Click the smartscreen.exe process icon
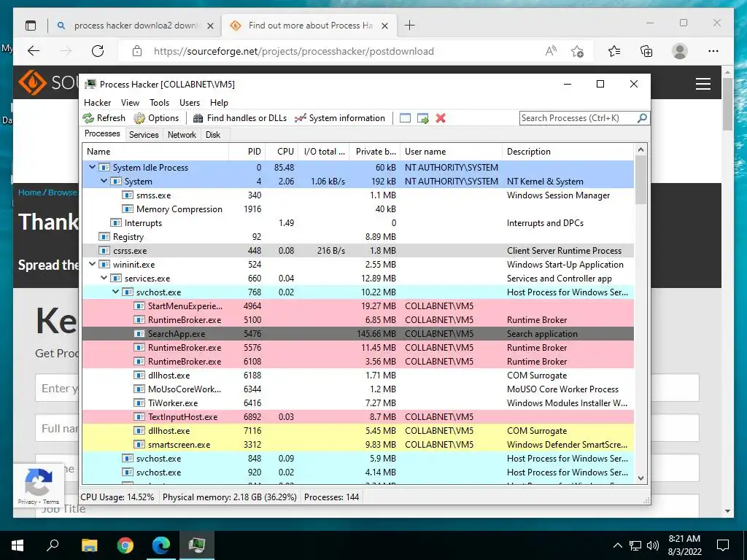The image size is (747, 560). click(x=139, y=444)
